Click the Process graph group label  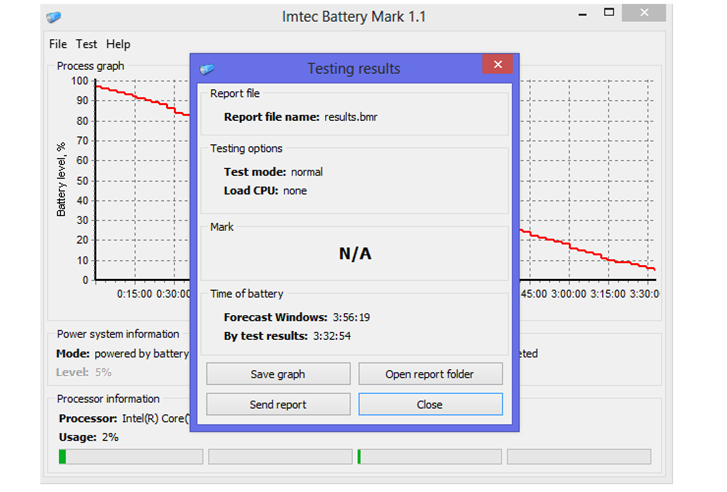tap(90, 66)
